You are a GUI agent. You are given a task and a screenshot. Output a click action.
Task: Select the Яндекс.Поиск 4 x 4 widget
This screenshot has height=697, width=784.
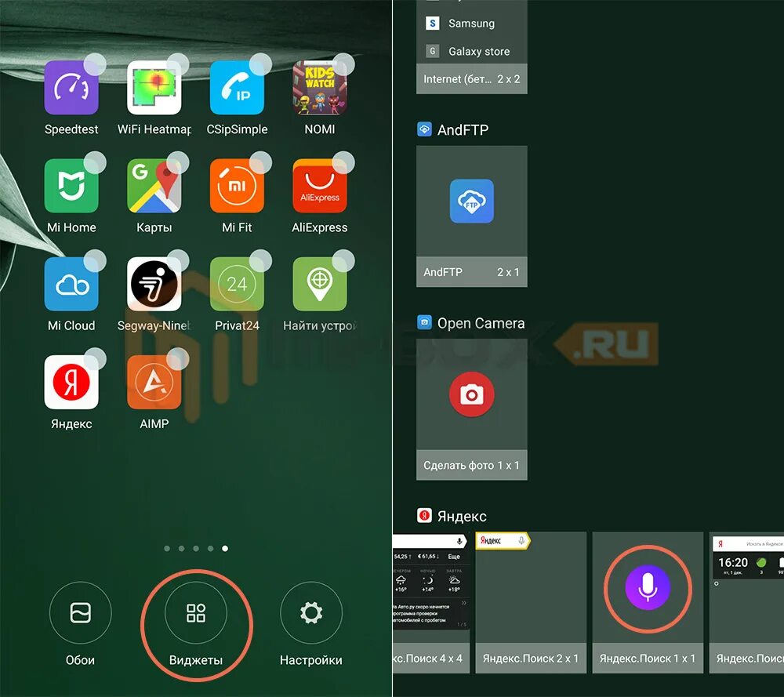tap(431, 602)
